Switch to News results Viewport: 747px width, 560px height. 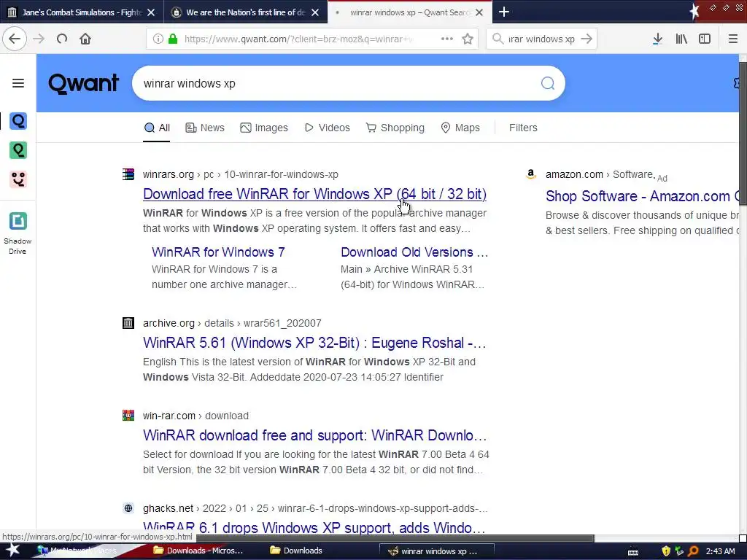[205, 128]
